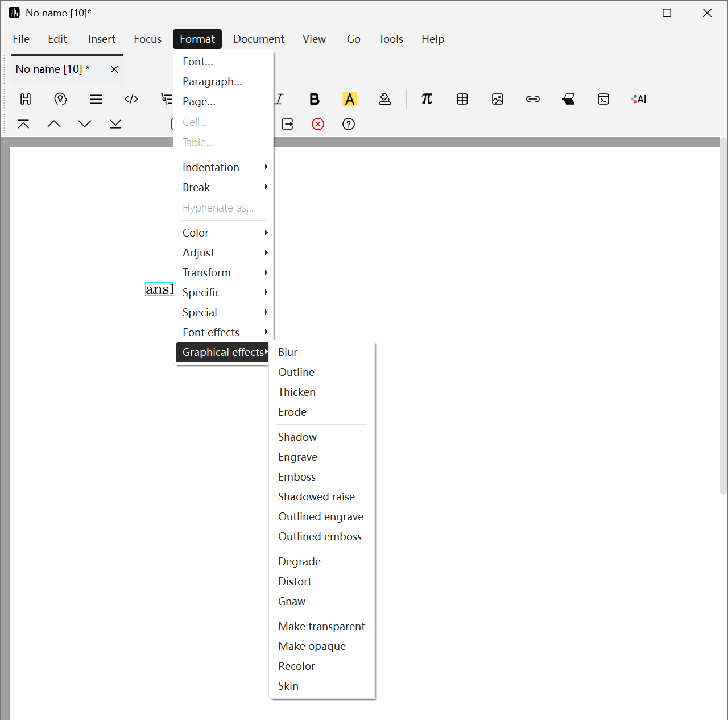728x720 pixels.
Task: Click the bold B toolbar icon
Action: pyautogui.click(x=314, y=99)
